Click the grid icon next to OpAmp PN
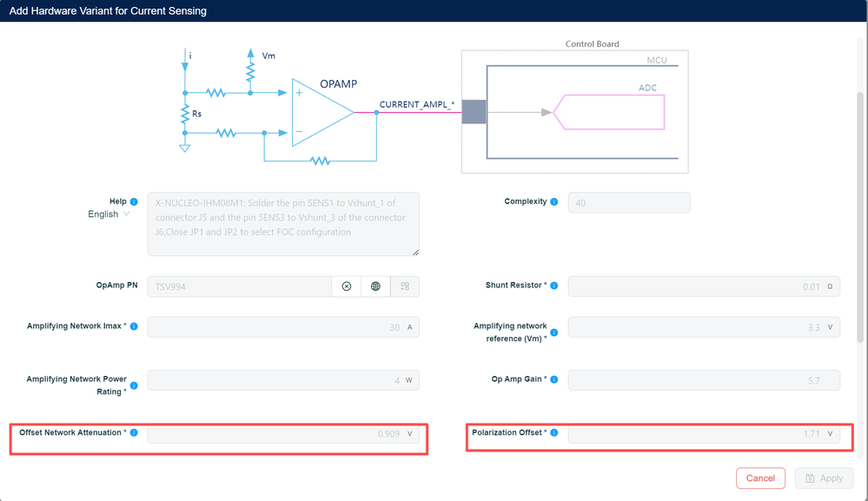 click(x=405, y=287)
